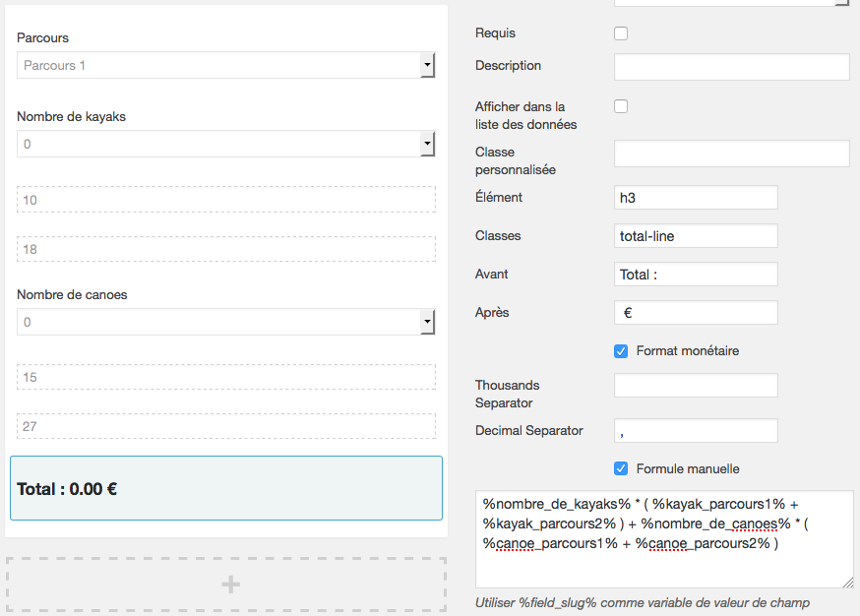Click the Avant field with Total :
Viewport: 860px width, 616px height.
coord(696,275)
